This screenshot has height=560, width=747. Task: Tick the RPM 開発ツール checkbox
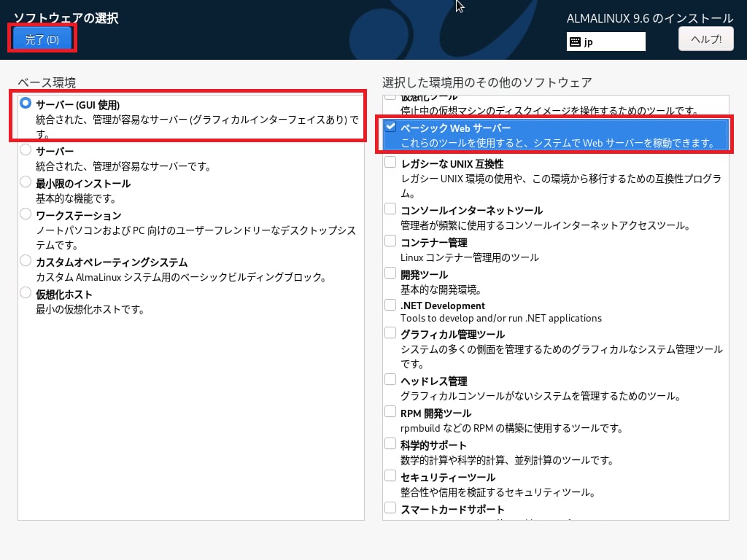[391, 412]
